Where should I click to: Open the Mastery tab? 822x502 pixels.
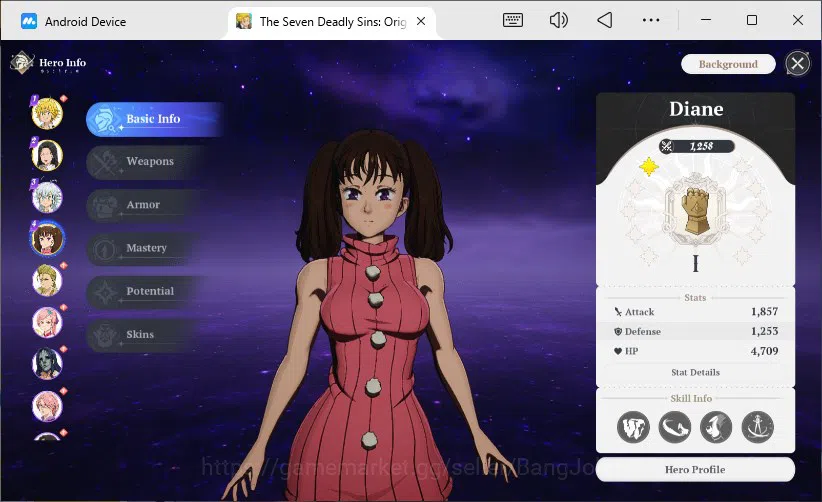147,248
